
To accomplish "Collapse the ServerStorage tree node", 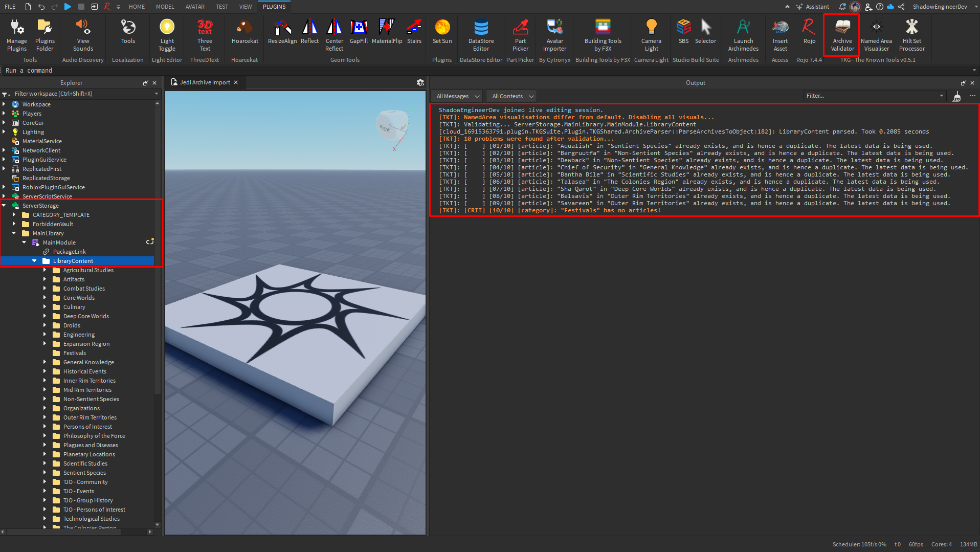I will click(x=4, y=206).
